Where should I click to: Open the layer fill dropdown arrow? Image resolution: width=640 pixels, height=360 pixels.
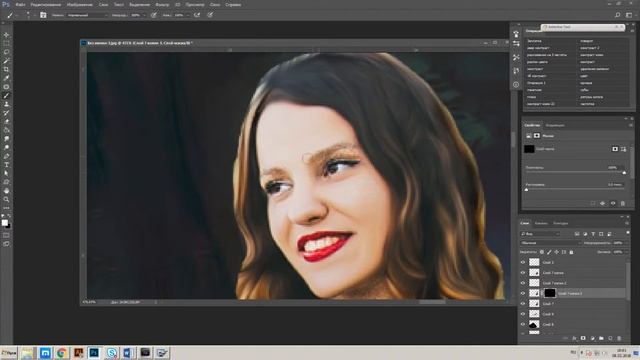coord(627,252)
